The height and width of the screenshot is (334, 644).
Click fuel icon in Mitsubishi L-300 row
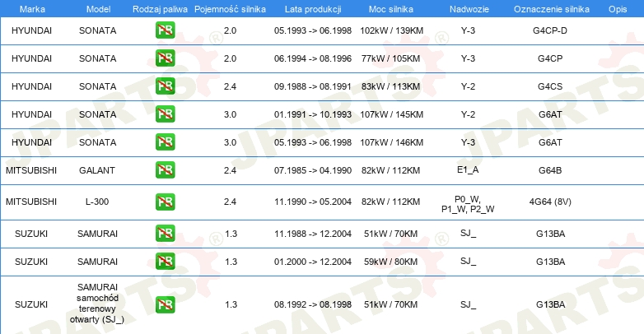165,202
